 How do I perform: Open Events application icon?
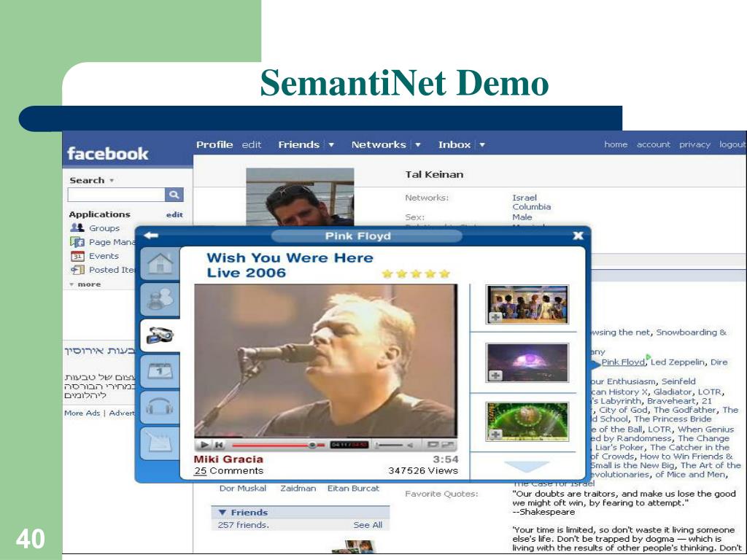[77, 256]
